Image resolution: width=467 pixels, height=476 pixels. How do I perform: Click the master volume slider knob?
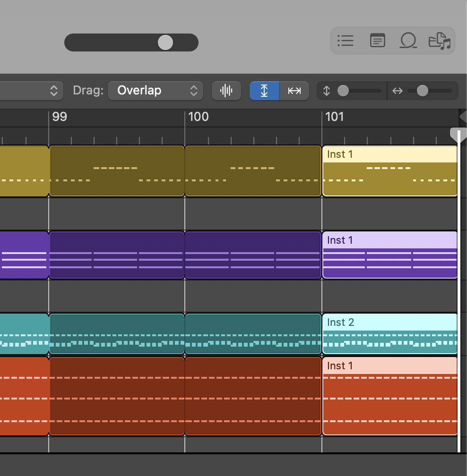pos(165,42)
